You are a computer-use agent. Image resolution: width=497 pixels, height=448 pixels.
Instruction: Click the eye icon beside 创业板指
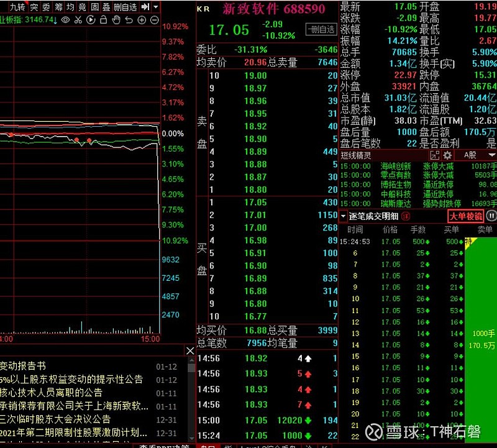[x=66, y=20]
